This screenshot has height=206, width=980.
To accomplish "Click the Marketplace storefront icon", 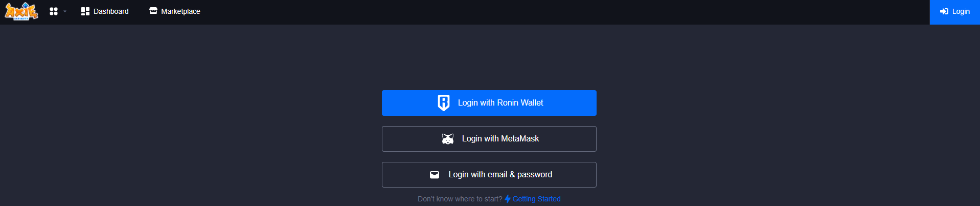I will pyautogui.click(x=153, y=11).
